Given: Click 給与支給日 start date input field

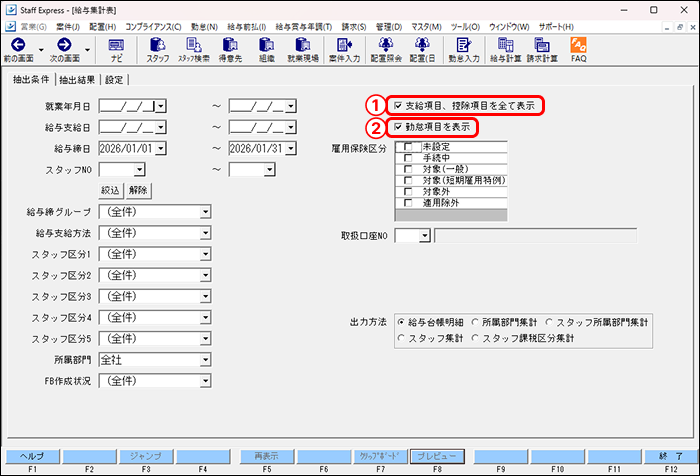Looking at the screenshot, I should pyautogui.click(x=127, y=127).
